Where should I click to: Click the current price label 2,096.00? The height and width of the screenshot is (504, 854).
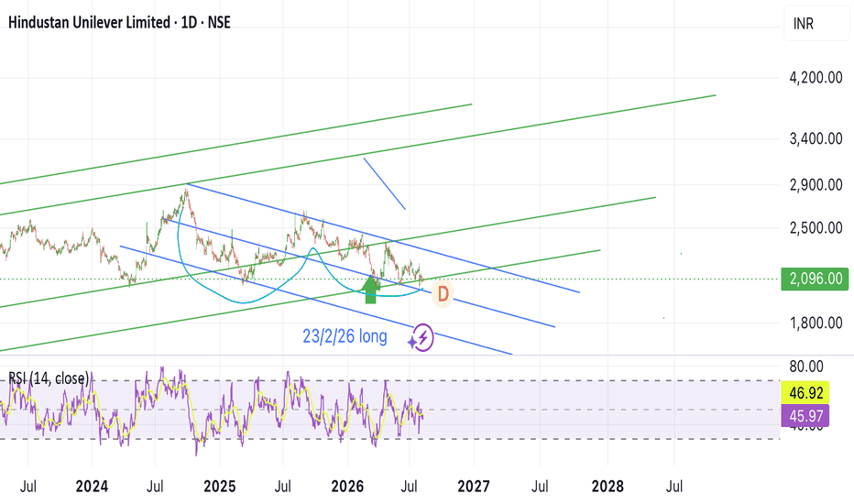point(815,279)
